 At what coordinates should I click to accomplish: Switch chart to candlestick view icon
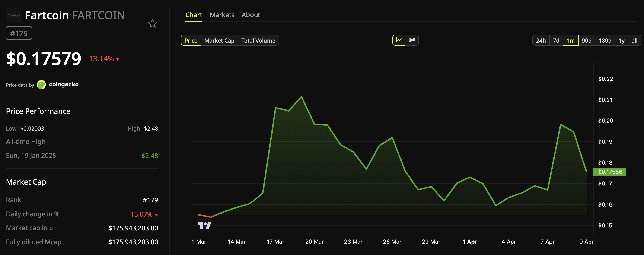(412, 40)
